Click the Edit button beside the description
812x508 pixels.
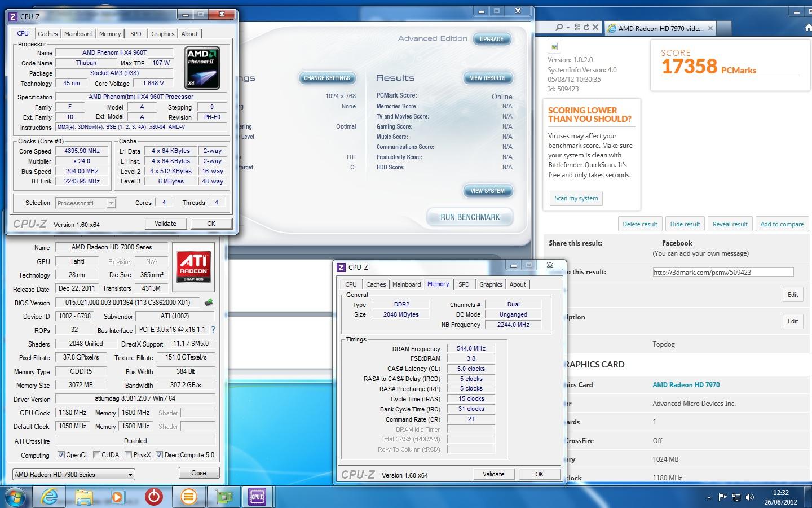[793, 321]
